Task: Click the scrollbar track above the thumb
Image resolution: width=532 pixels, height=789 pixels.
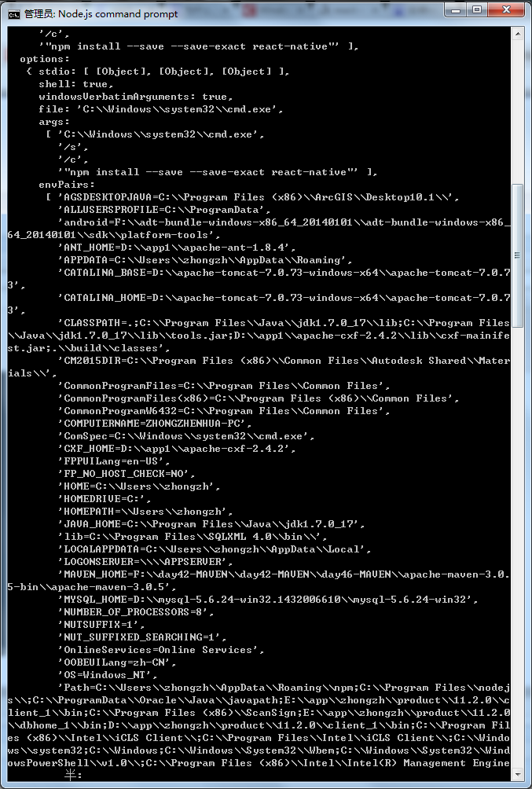Action: (x=517, y=112)
